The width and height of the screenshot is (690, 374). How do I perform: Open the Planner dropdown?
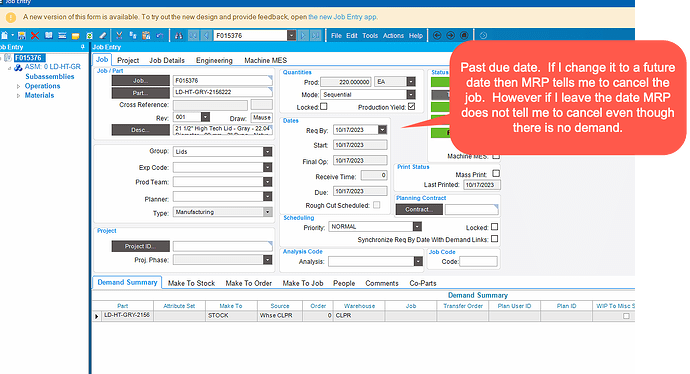(x=268, y=197)
